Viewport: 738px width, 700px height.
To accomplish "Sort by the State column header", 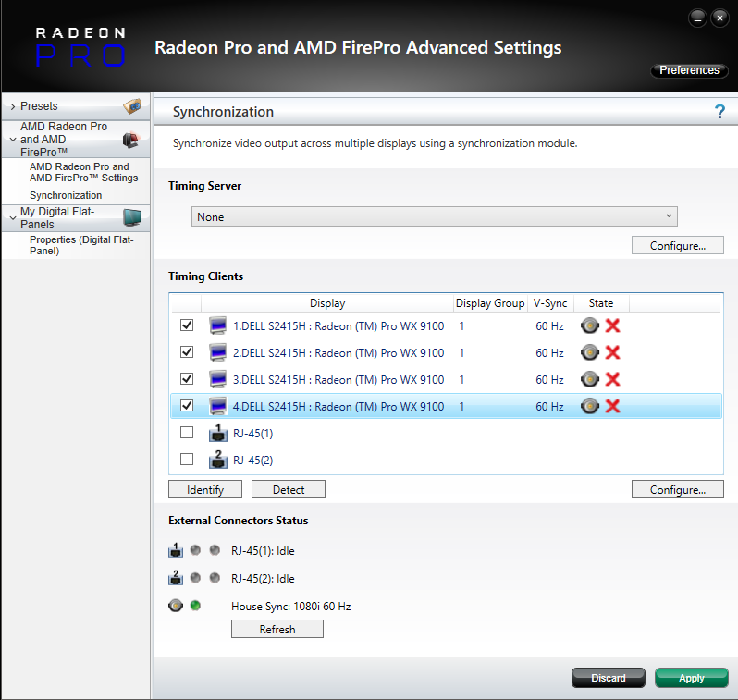I will [601, 303].
